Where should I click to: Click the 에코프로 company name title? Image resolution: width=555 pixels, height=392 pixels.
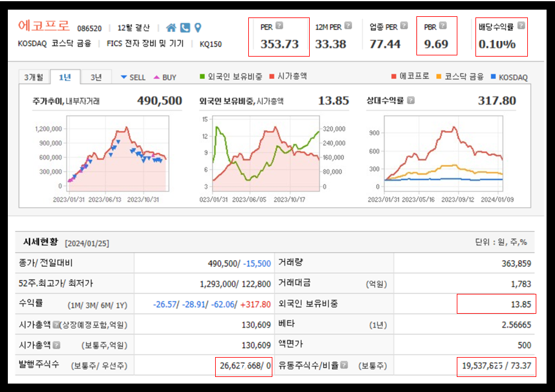click(x=44, y=26)
